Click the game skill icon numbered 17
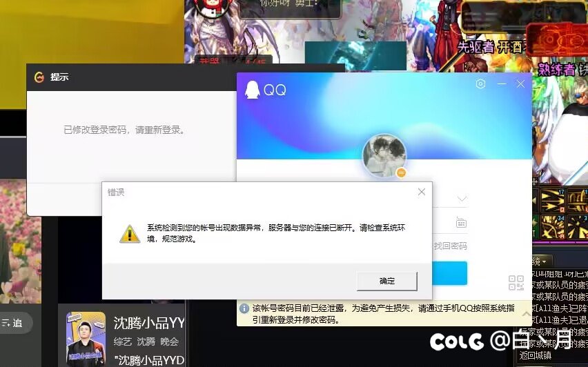This screenshot has width=588, height=367. 552,201
